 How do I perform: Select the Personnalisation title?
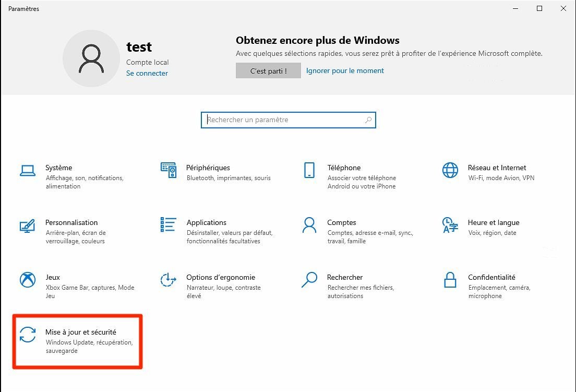[x=71, y=222]
